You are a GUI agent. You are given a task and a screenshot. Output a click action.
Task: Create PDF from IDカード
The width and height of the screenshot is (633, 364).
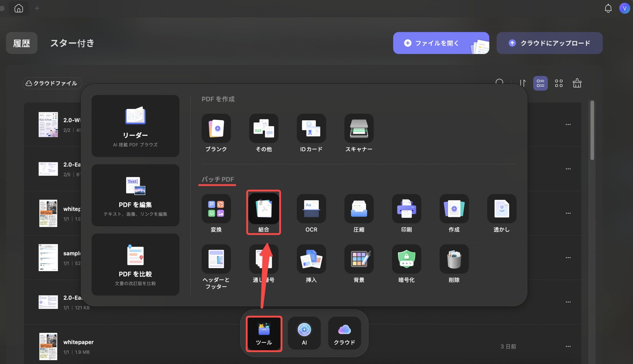pyautogui.click(x=311, y=128)
